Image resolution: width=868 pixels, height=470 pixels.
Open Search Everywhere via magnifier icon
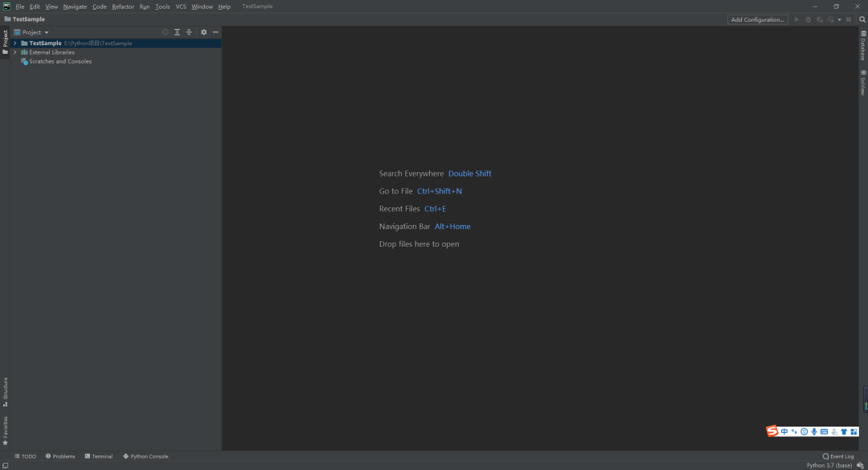pyautogui.click(x=862, y=19)
